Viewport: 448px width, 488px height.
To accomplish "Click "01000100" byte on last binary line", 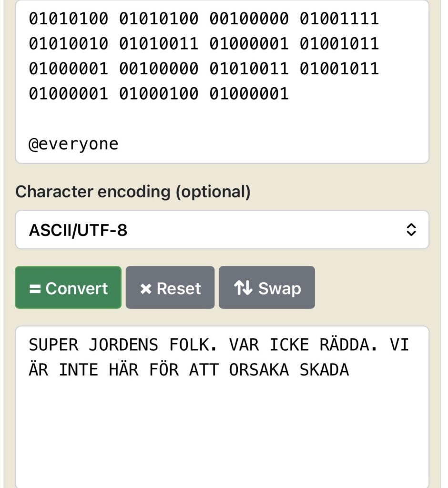I will pyautogui.click(x=158, y=93).
